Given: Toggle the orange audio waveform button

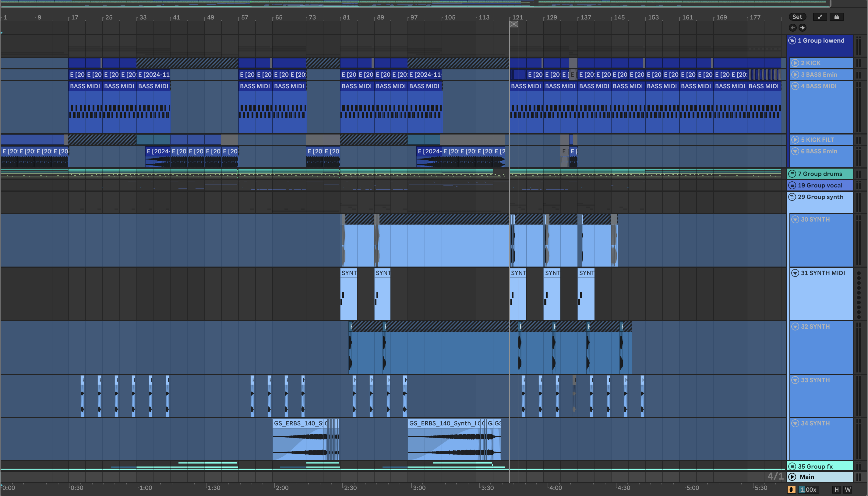Looking at the screenshot, I should (792, 490).
